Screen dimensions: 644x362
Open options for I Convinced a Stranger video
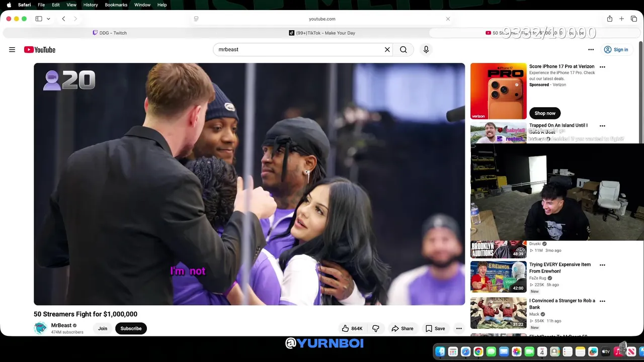pyautogui.click(x=602, y=301)
